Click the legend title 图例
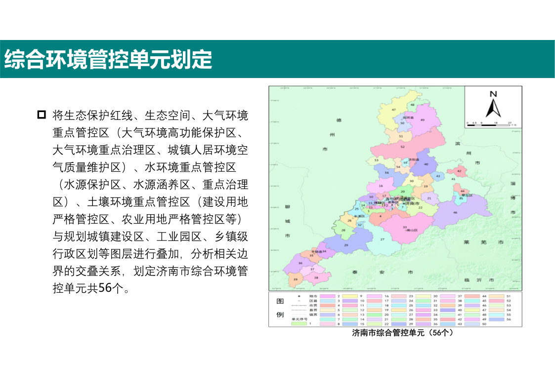Viewport: 555px width, 392px height. (x=280, y=308)
